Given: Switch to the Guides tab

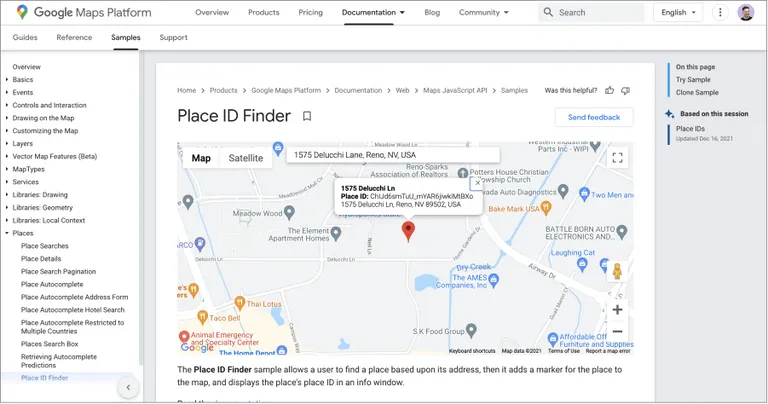Looking at the screenshot, I should pyautogui.click(x=25, y=37).
